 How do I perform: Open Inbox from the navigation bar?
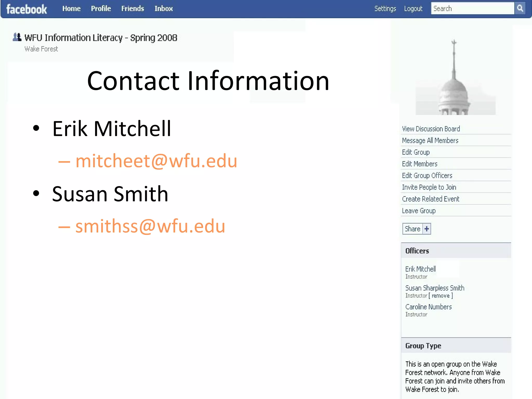(163, 9)
